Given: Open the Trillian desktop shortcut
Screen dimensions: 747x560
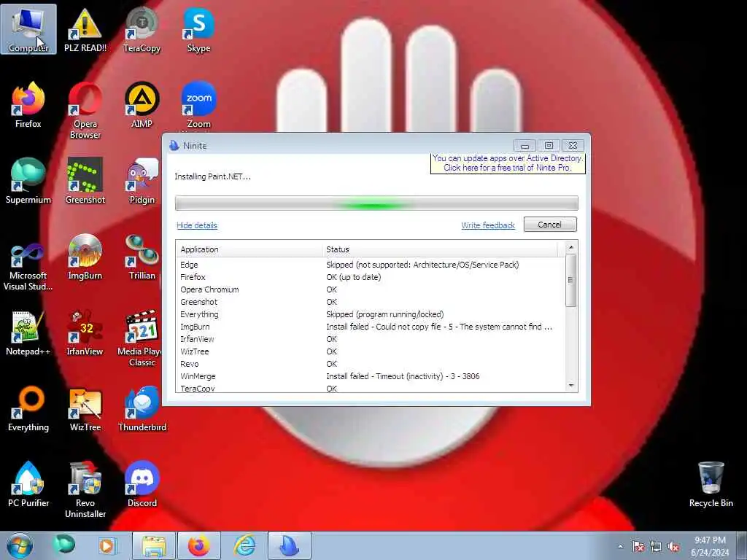Looking at the screenshot, I should (142, 256).
